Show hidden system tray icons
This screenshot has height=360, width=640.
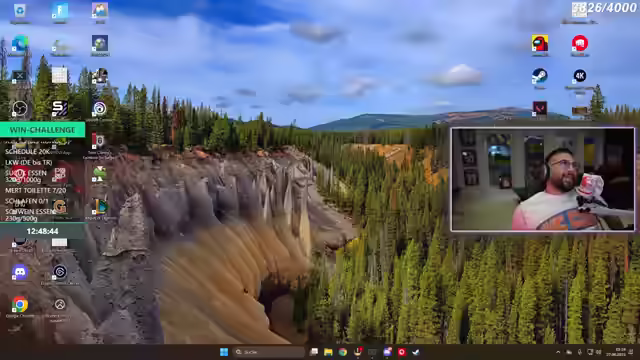(558, 352)
